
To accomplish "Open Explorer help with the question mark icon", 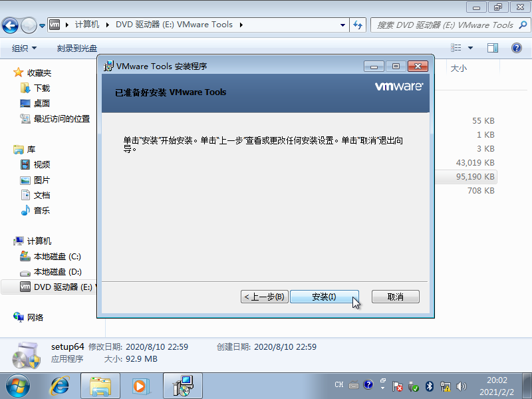I will click(x=517, y=48).
